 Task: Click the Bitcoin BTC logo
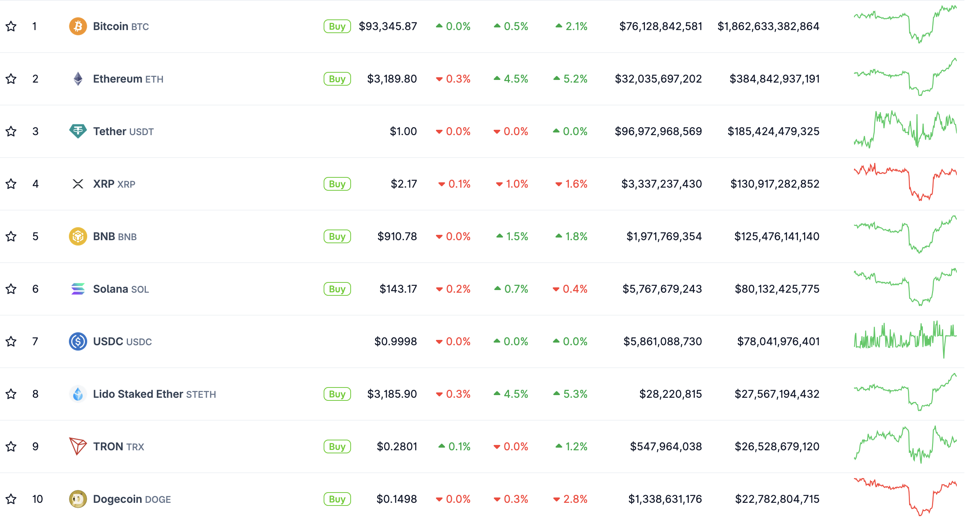pyautogui.click(x=78, y=26)
